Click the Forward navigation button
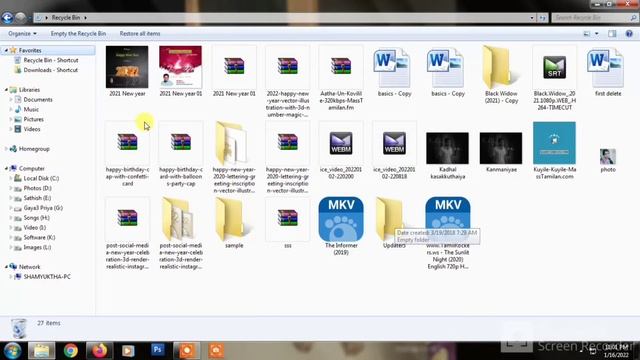This screenshot has width=640, height=360. point(20,18)
